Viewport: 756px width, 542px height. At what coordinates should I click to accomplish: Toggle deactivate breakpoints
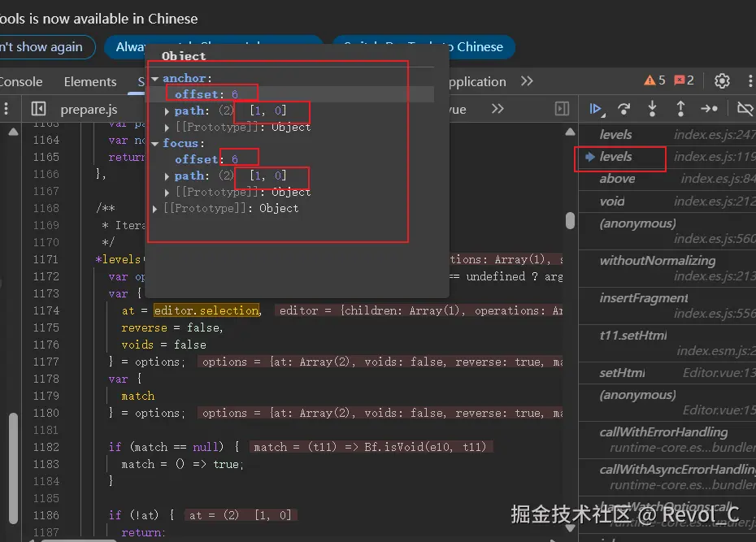(x=745, y=109)
